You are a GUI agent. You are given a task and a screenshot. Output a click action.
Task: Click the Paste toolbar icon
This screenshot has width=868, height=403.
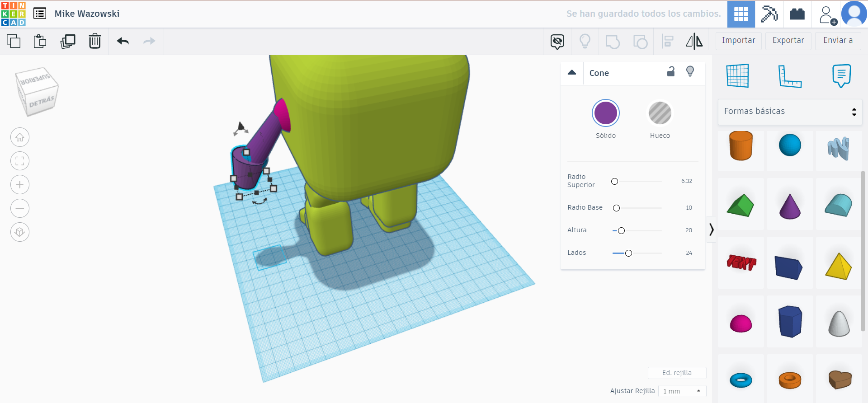pos(40,41)
